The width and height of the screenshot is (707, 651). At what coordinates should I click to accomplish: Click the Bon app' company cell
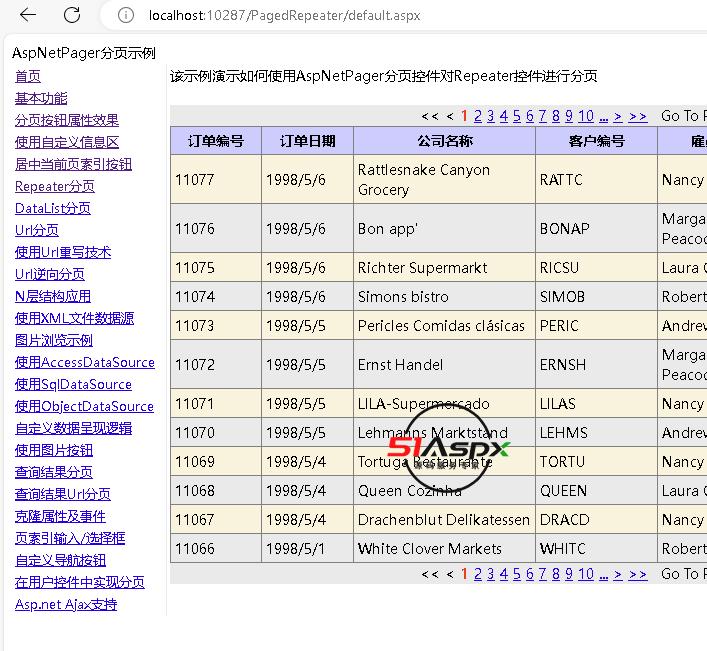tap(445, 229)
